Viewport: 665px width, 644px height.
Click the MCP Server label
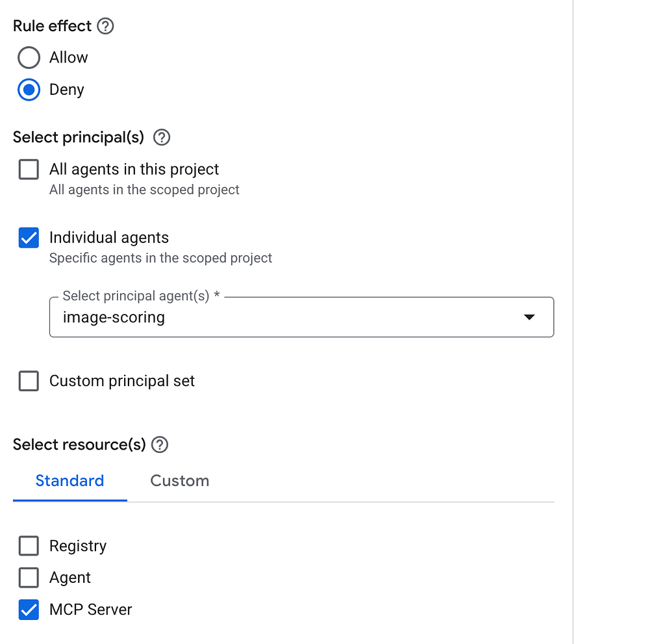point(91,610)
